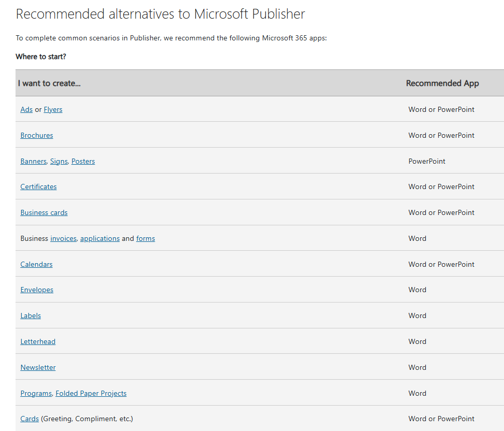The image size is (504, 431).
Task: Click 'Word or PowerPoint' in Business cards row
Action: click(x=441, y=212)
